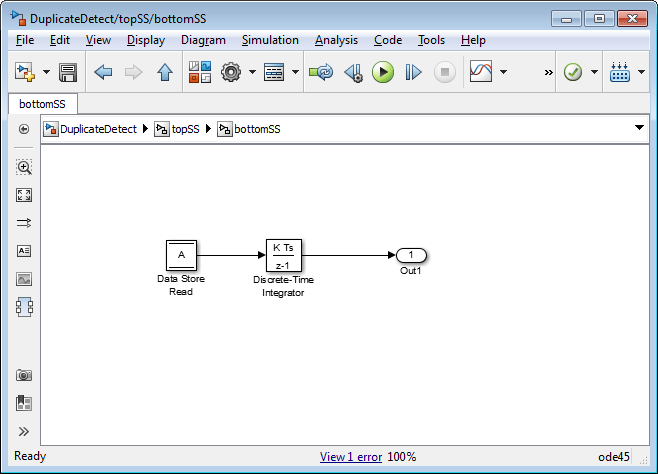Click bottomSS in the breadcrumb

click(x=257, y=129)
